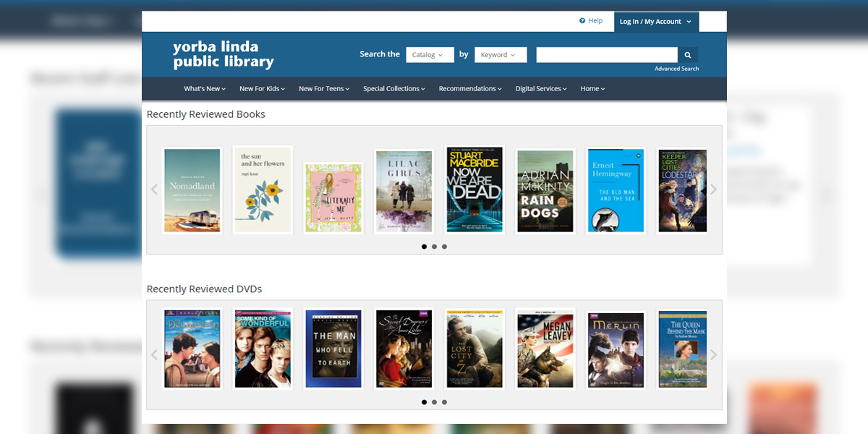Select first page dot of DVDs carousel
868x434 pixels.
tap(424, 402)
